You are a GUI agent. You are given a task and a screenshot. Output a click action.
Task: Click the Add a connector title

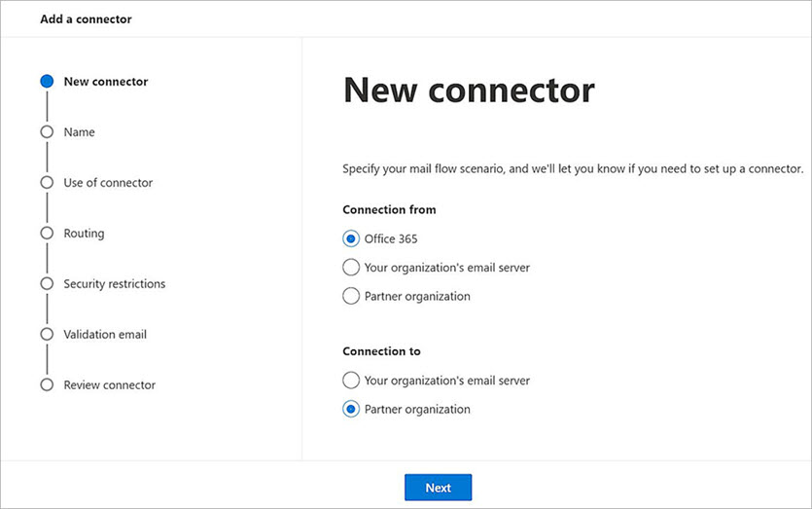click(86, 19)
